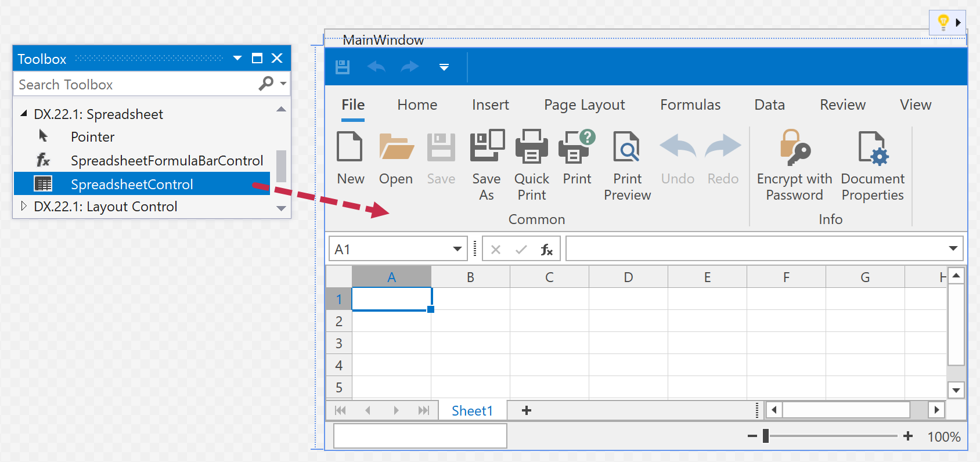Click the Save As icon
The width and height of the screenshot is (980, 462).
(487, 146)
